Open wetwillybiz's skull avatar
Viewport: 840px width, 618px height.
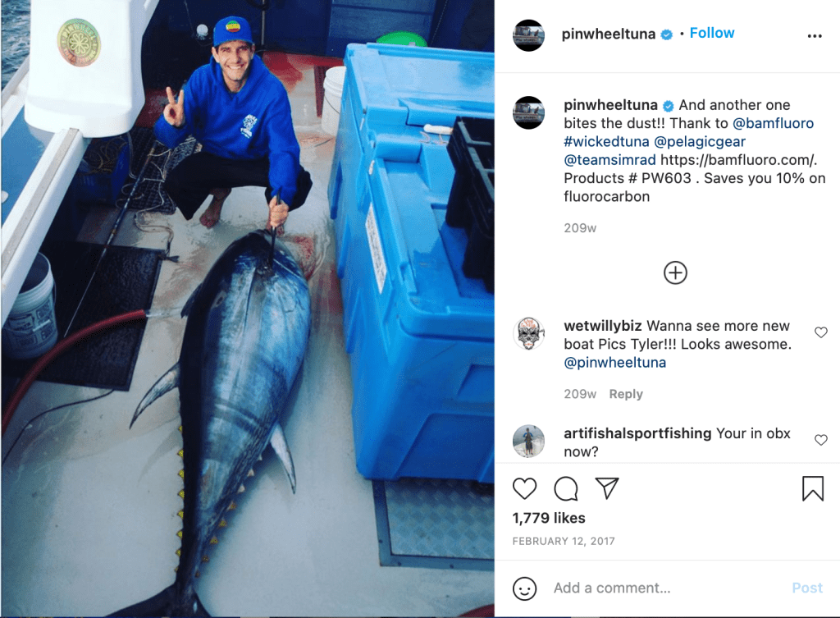[529, 333]
